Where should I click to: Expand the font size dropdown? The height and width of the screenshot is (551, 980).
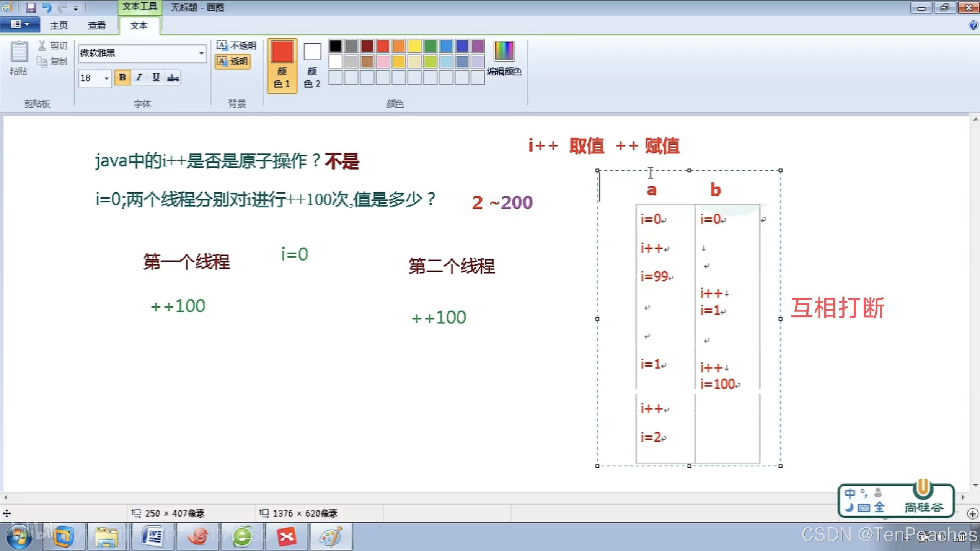click(x=106, y=78)
